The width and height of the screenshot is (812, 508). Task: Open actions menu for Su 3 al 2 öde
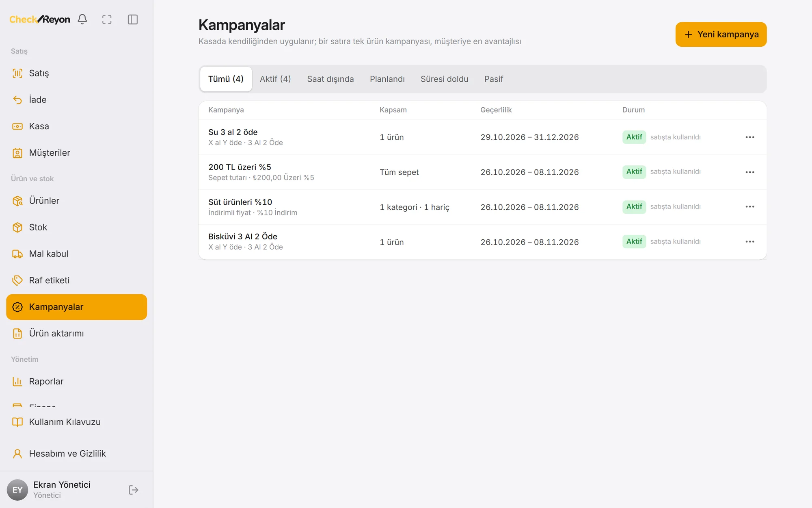click(x=750, y=137)
